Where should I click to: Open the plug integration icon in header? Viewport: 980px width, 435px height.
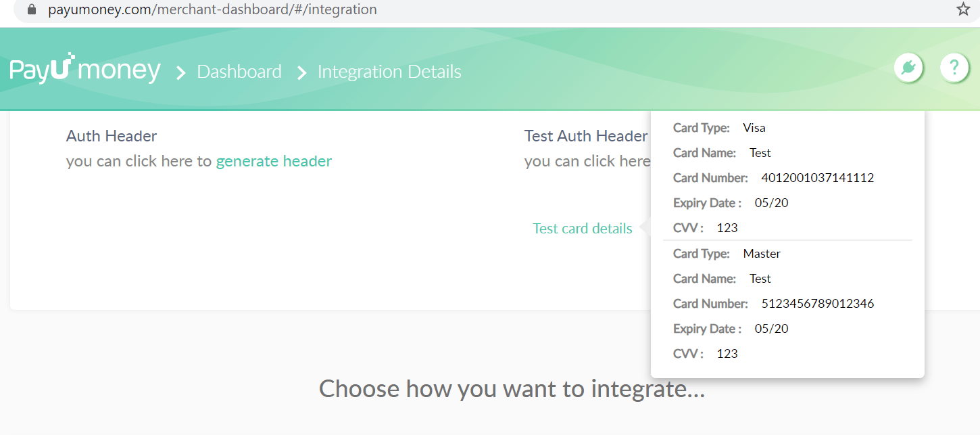coord(908,68)
